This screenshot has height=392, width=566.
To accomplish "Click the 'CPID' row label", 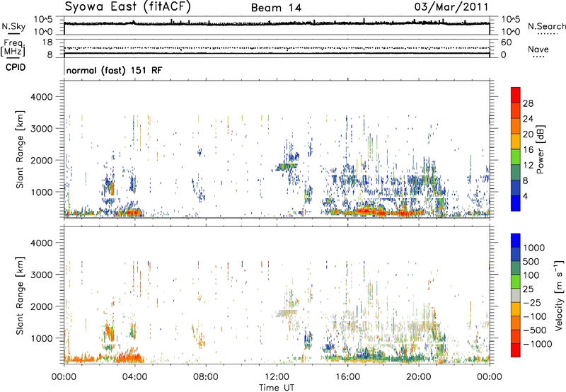I will point(16,67).
